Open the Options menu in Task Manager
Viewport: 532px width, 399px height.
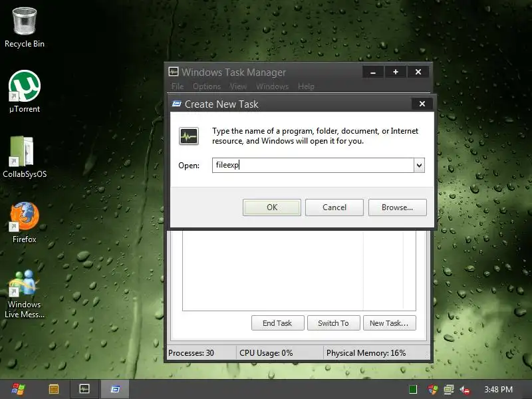pyautogui.click(x=207, y=86)
